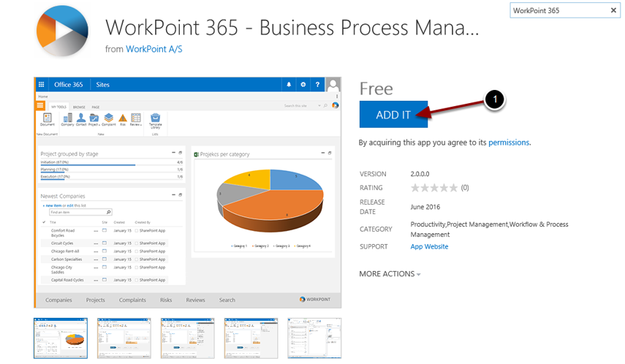Viewport: 625px width, 364px height.
Task: Click the ADD IT button
Action: tap(393, 115)
